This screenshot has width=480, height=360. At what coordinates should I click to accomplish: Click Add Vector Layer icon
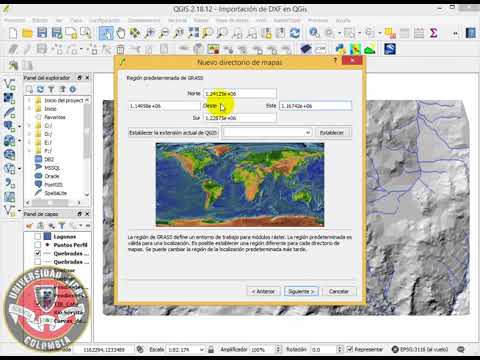(9, 84)
